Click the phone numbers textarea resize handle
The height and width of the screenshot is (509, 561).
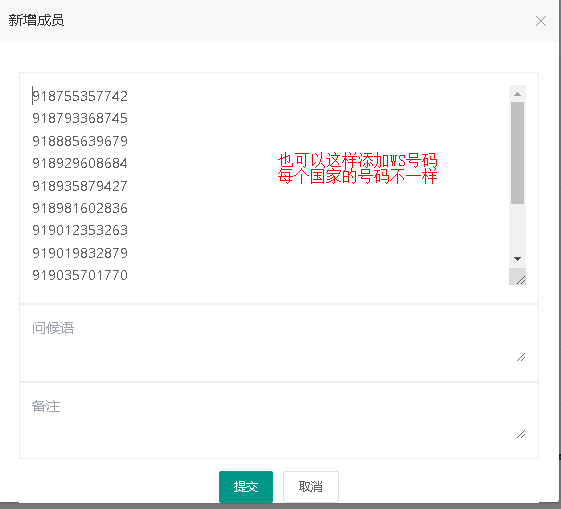click(521, 280)
